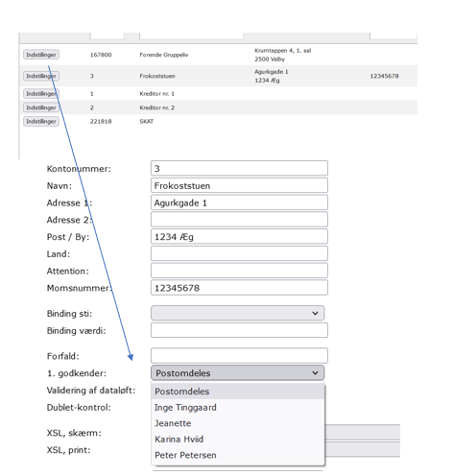The image size is (476, 476).
Task: Open Indstillinger for Kreditor nr. 2
Action: click(x=41, y=107)
